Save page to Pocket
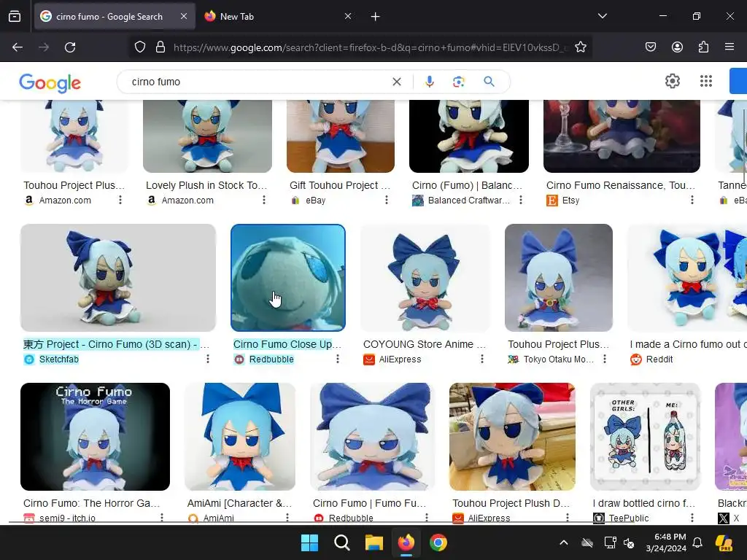The height and width of the screenshot is (560, 747). 651,47
